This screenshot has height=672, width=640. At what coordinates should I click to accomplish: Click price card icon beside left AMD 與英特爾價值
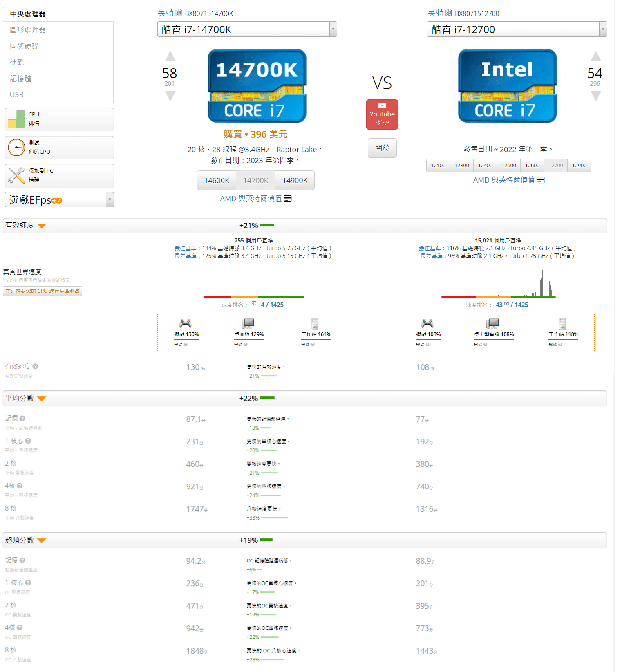click(288, 199)
